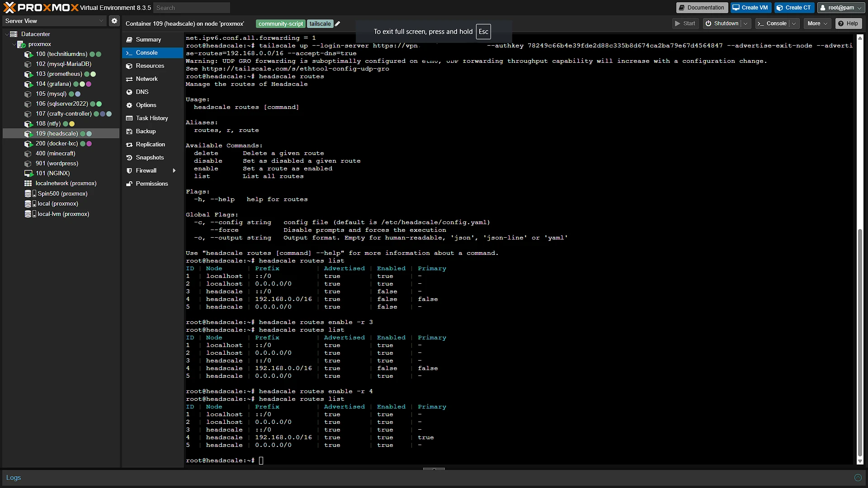Select container 100 (technitiumdns)
The image size is (868, 488).
[x=61, y=54]
